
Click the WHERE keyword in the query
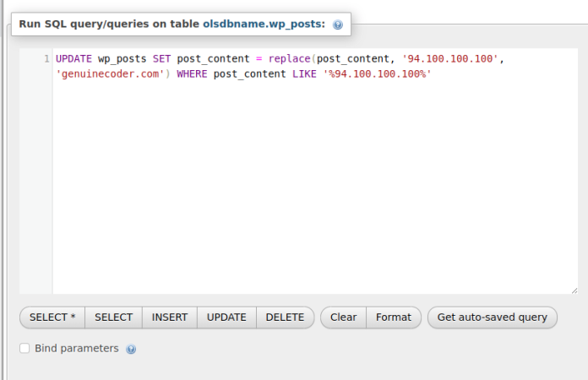193,73
